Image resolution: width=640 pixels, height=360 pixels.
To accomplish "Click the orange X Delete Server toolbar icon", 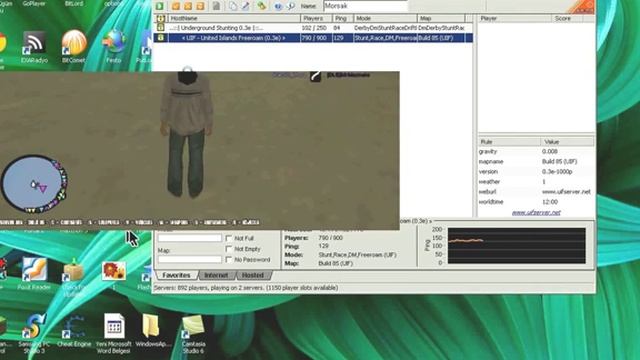I will pos(188,6).
